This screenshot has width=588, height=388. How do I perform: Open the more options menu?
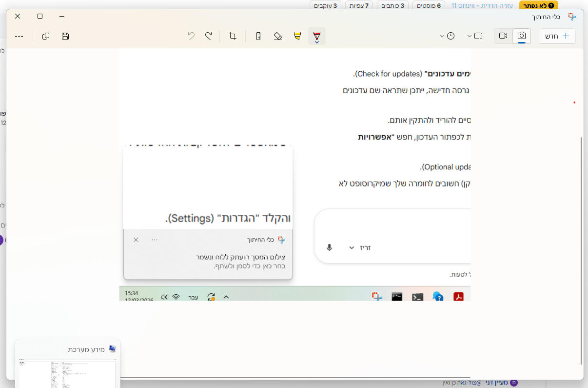19,36
